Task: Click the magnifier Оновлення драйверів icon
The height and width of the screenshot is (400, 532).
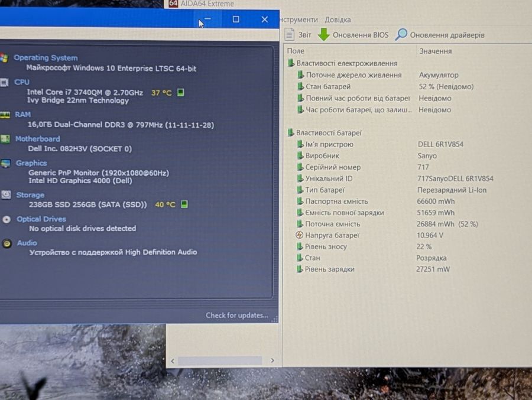Action: [x=401, y=34]
